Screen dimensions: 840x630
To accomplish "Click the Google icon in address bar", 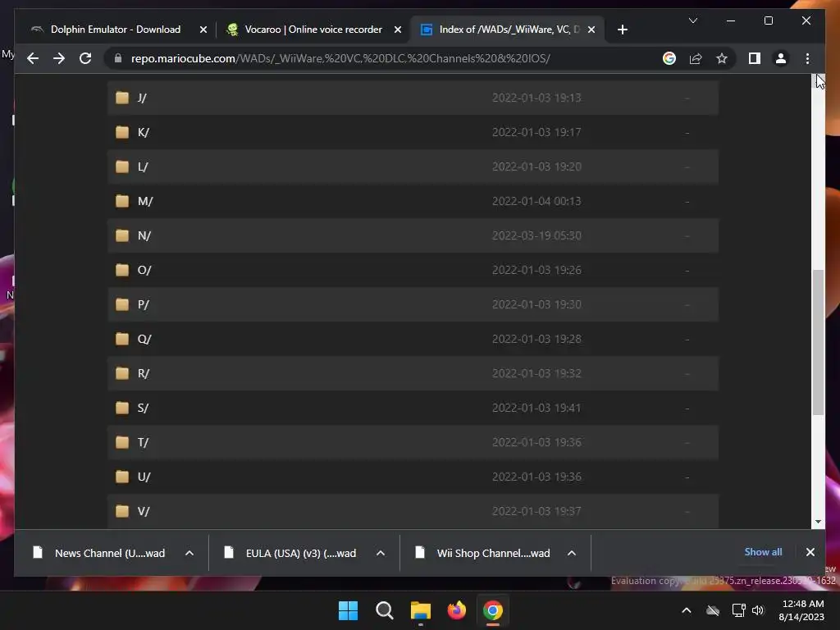I will click(x=669, y=58).
